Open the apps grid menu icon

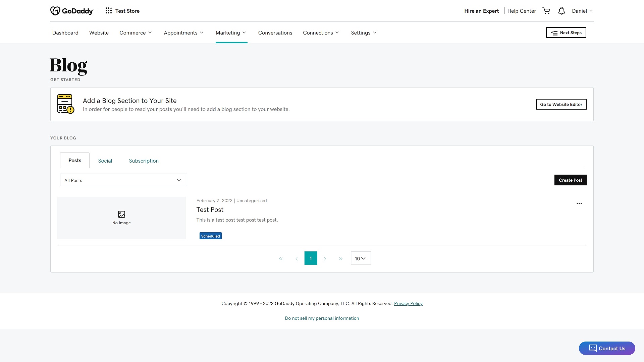pyautogui.click(x=108, y=11)
